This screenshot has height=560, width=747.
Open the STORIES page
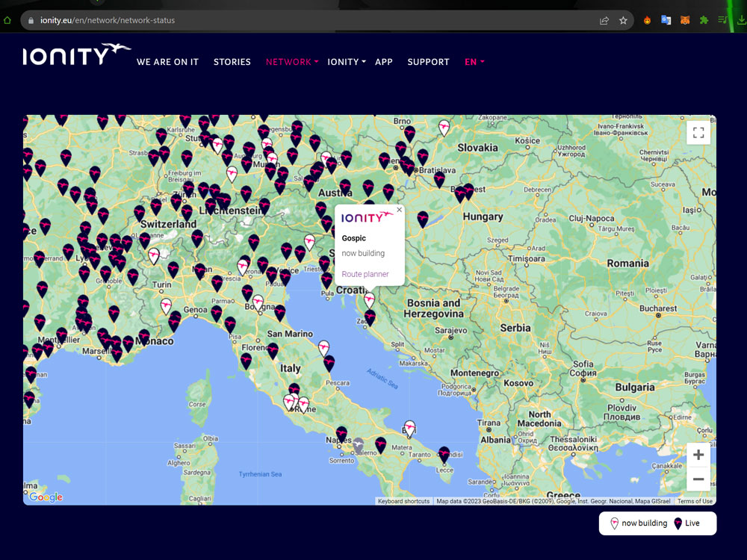(x=232, y=62)
